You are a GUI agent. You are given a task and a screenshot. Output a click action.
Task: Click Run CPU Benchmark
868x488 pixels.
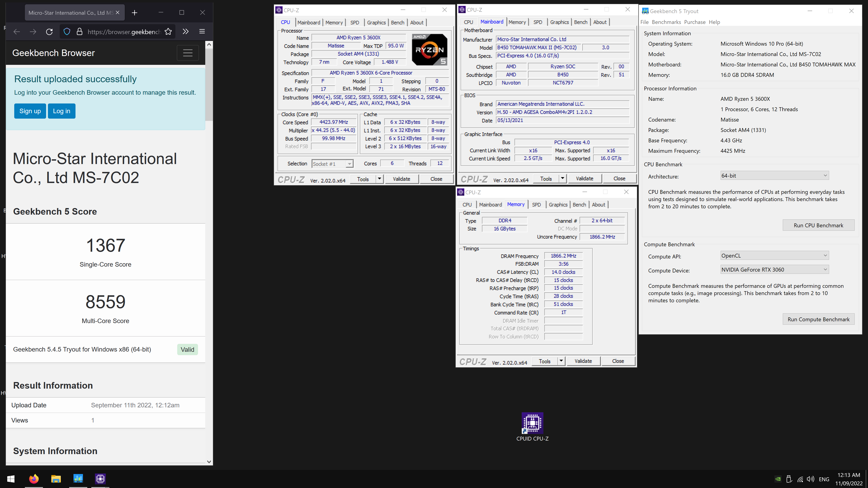pyautogui.click(x=818, y=225)
